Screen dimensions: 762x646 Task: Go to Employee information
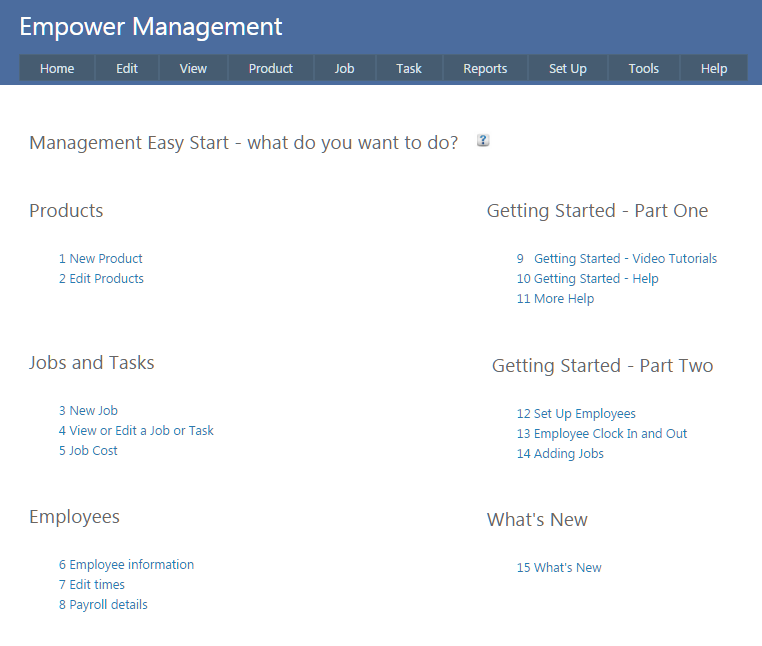tap(126, 564)
